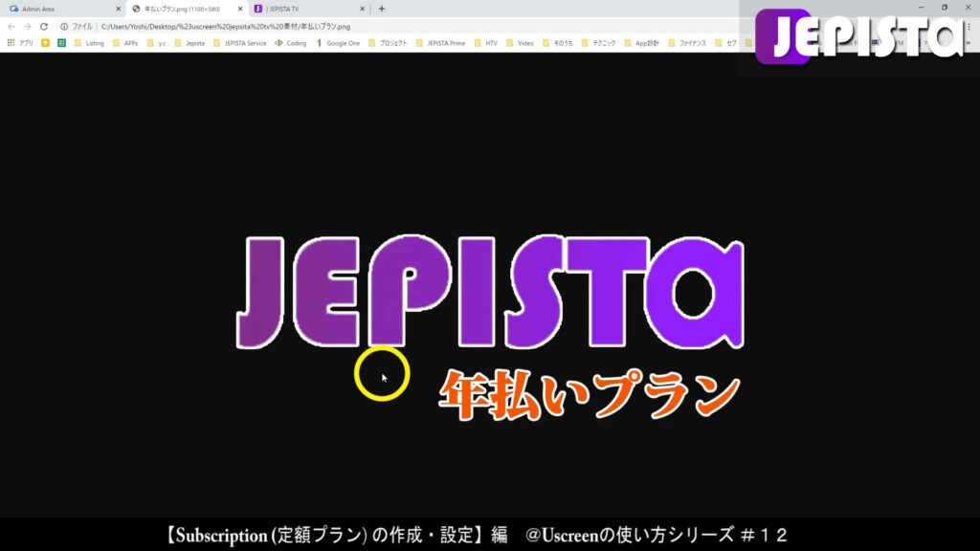The width and height of the screenshot is (980, 551).
Task: Open the アプリ apps shortcut
Action: click(x=20, y=43)
